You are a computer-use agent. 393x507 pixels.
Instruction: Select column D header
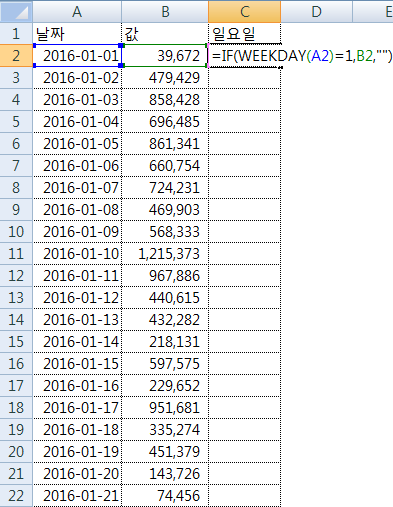click(x=316, y=11)
